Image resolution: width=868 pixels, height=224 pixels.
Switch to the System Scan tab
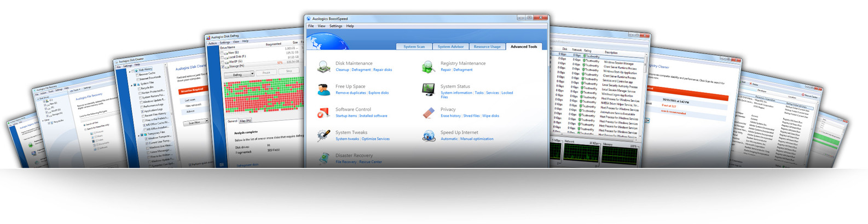(414, 46)
